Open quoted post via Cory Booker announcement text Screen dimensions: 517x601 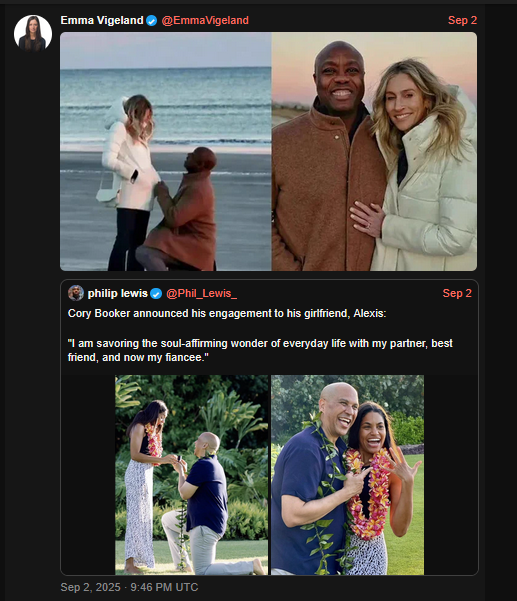[x=227, y=314]
